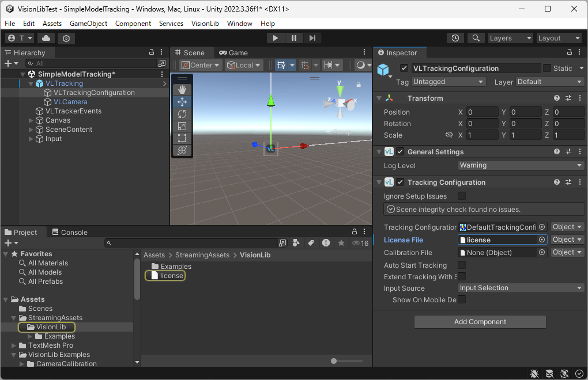This screenshot has height=380, width=588.
Task: Filter Project search by label
Action: [311, 243]
